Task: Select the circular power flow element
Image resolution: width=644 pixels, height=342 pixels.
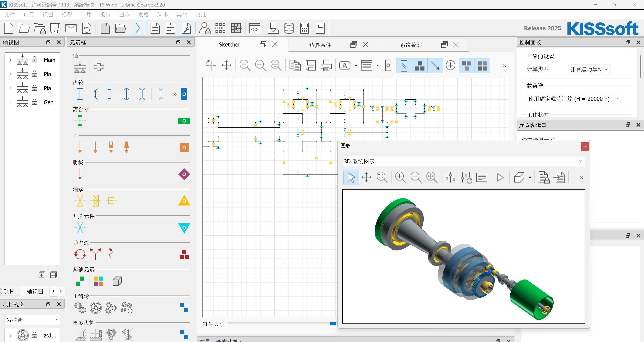Action: (x=80, y=254)
